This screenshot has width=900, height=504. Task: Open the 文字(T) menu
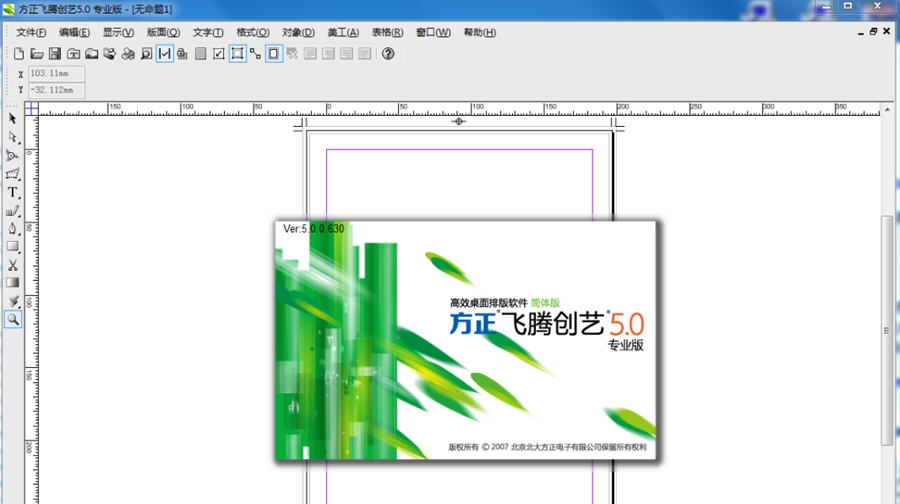pos(208,33)
